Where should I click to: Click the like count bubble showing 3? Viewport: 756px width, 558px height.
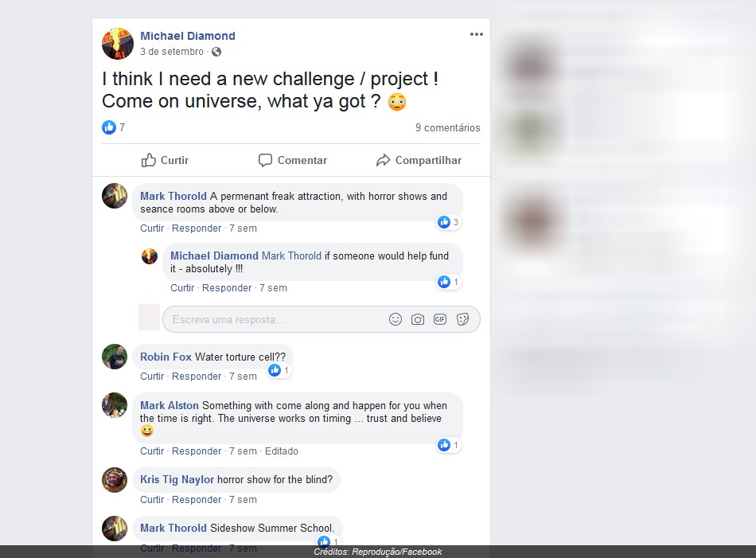pyautogui.click(x=448, y=222)
